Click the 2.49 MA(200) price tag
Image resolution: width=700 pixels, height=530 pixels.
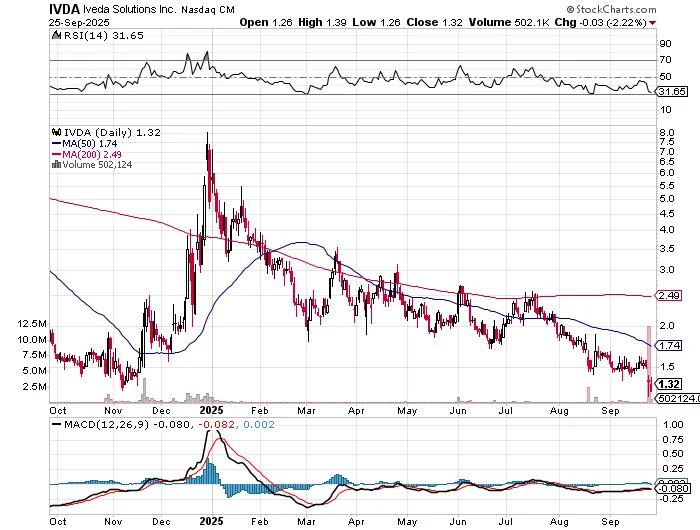[x=668, y=296]
